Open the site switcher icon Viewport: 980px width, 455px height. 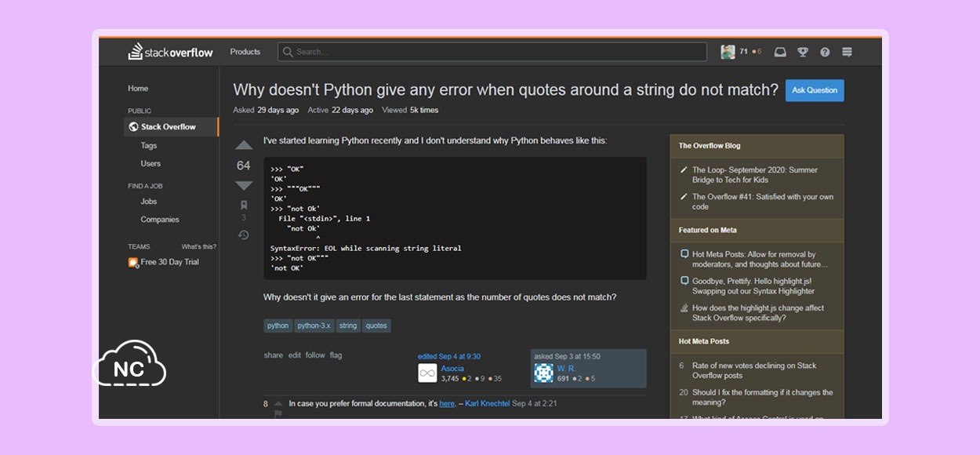tap(847, 52)
